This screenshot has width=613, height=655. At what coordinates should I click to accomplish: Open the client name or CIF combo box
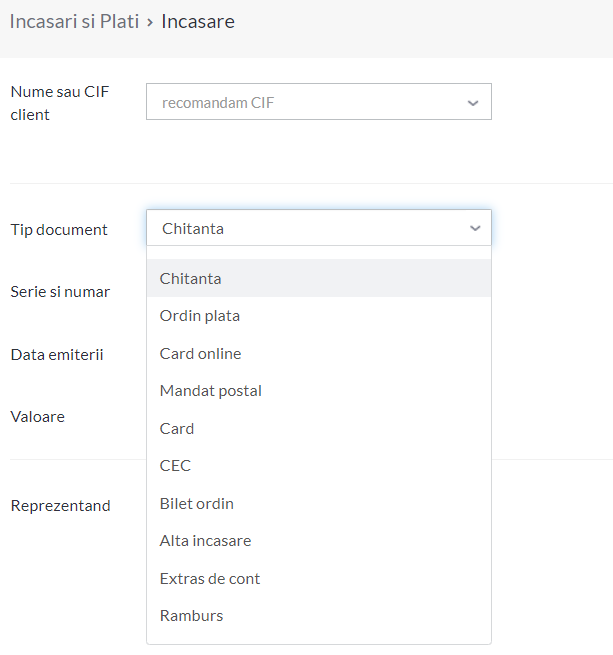click(x=319, y=102)
